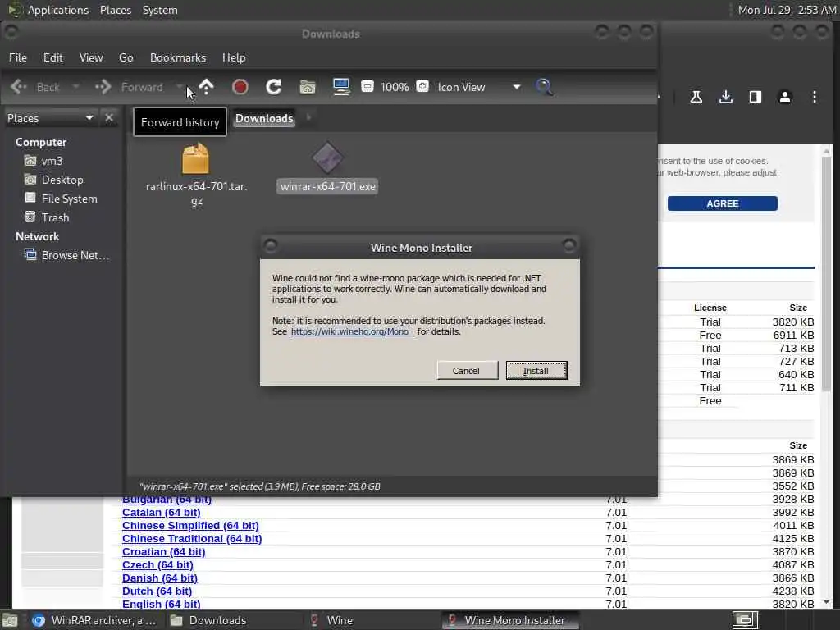Screen dimensions: 840x630
Task: Select the rarlinux-x64-701.tar.gz archive file
Action: click(x=196, y=175)
